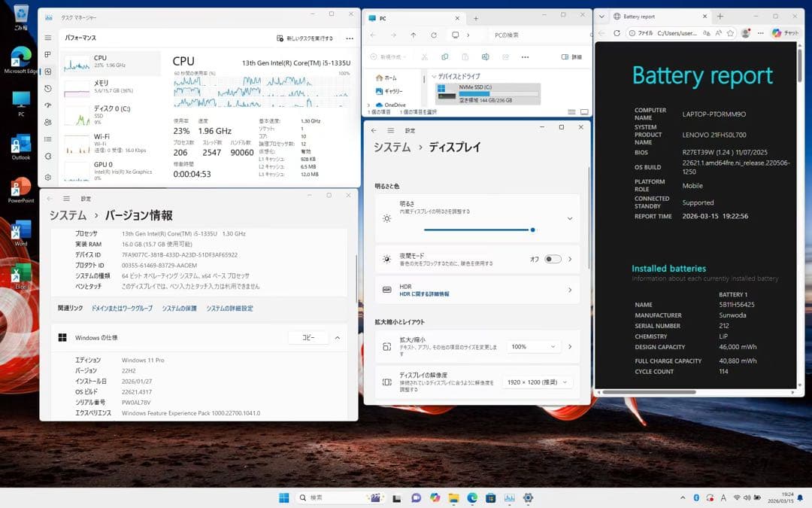The width and height of the screenshot is (812, 508).
Task: Open Services icon in Task Manager sidebar
Action: (47, 156)
